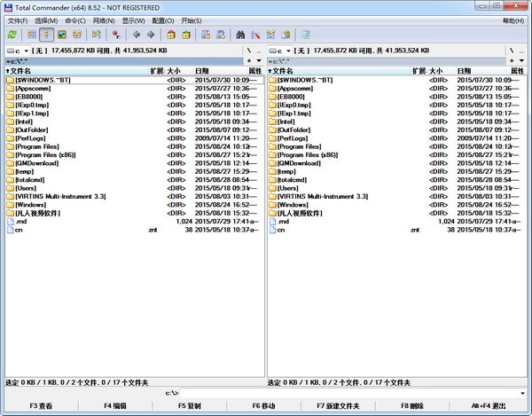This screenshot has width=532, height=416.
Task: Click F3 查看 button
Action: pyautogui.click(x=41, y=406)
